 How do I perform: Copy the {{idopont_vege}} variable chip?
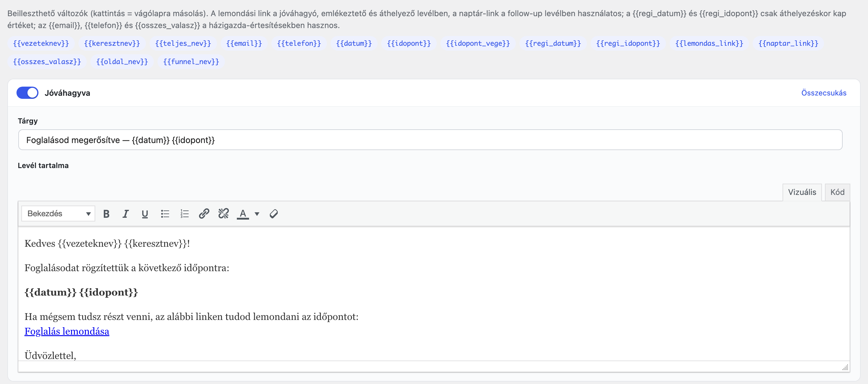pos(478,43)
